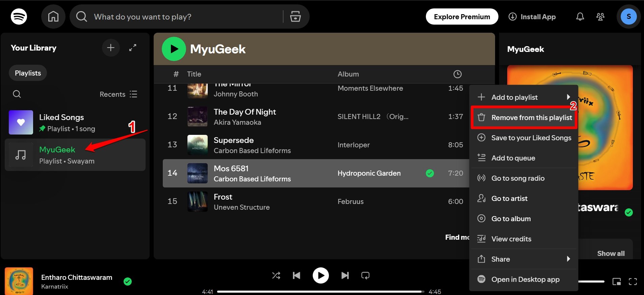Select the Playlists filter chip
644x295 pixels.
coord(28,73)
